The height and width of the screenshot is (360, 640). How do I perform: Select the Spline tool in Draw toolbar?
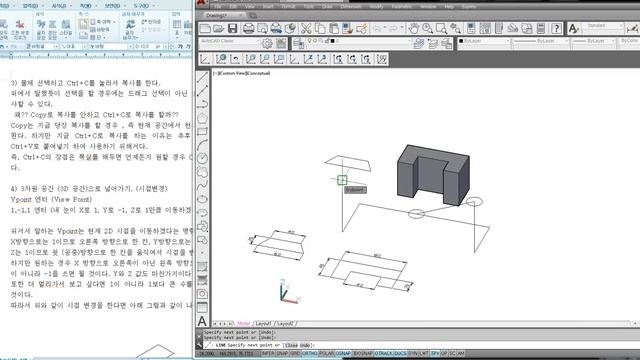[x=202, y=186]
